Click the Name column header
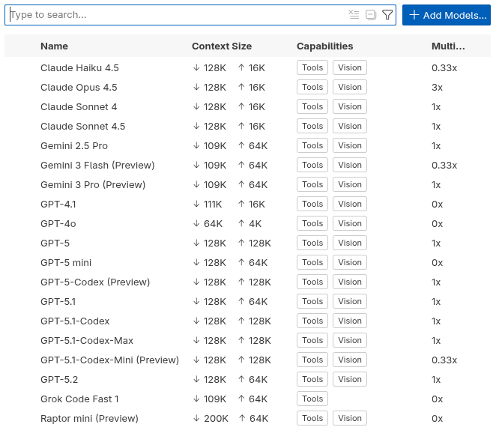Viewport: 499px width, 448px height. point(54,46)
